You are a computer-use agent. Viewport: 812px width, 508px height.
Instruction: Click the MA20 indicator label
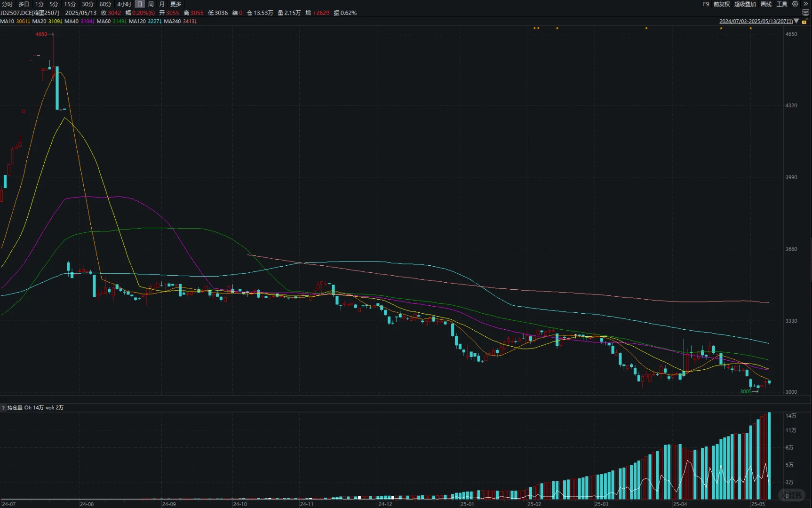(39, 21)
